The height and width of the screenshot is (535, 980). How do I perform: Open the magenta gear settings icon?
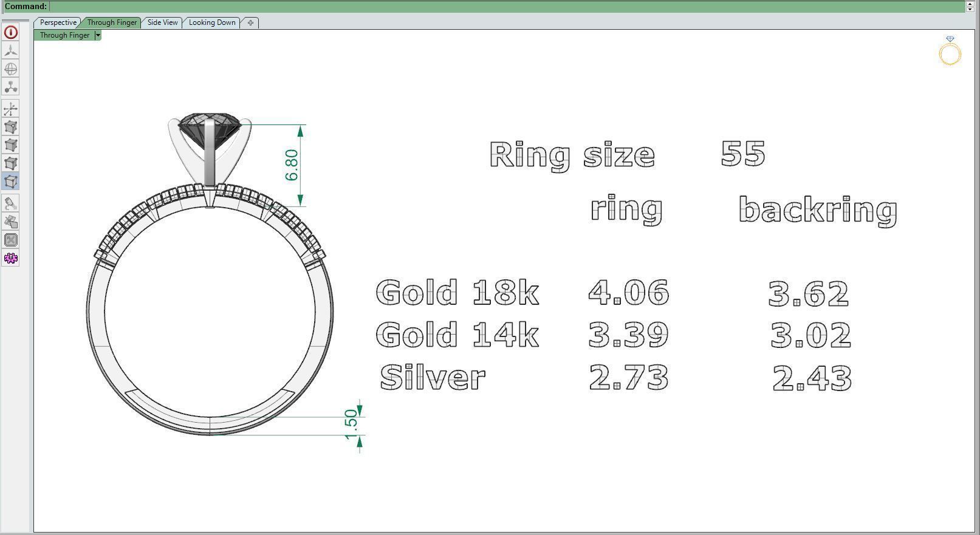[10, 258]
